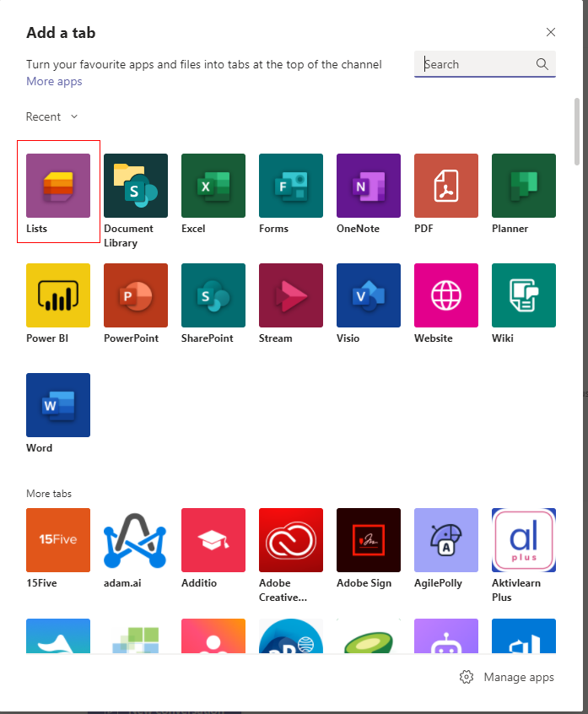Screen dimensions: 588x714
Task: Open the 15Five app tile
Action: [x=58, y=540]
